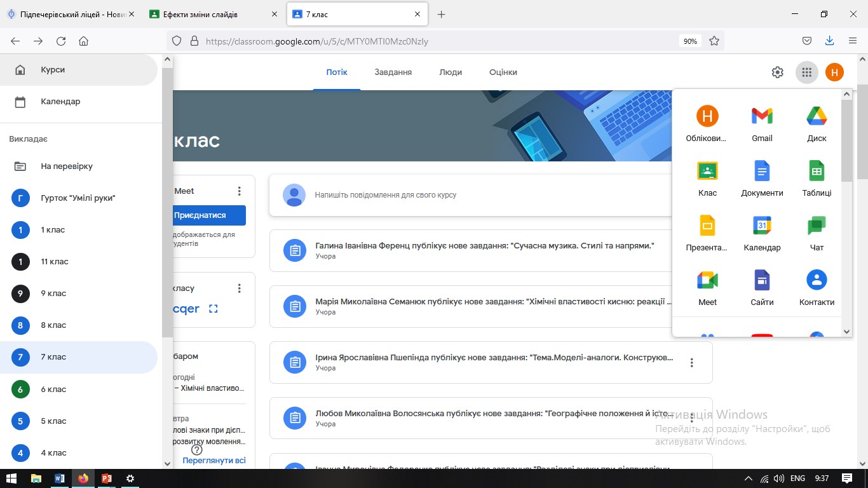Open File Explorer from taskbar
The width and height of the screenshot is (868, 488).
point(36,478)
